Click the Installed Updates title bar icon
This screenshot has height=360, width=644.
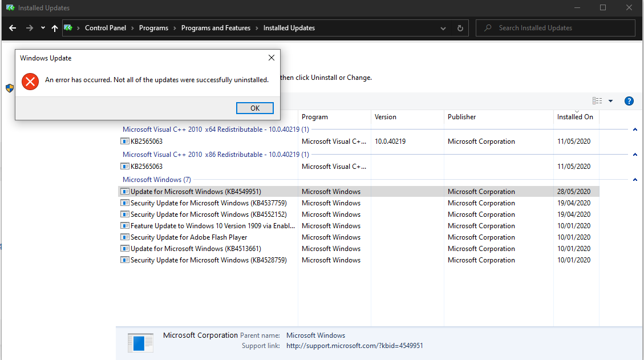pyautogui.click(x=10, y=8)
